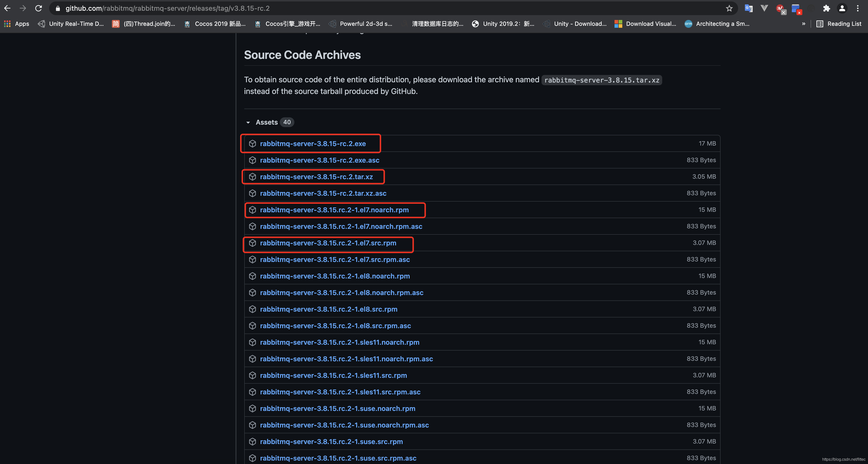This screenshot has height=464, width=868.
Task: Reload the current page
Action: pyautogui.click(x=38, y=8)
